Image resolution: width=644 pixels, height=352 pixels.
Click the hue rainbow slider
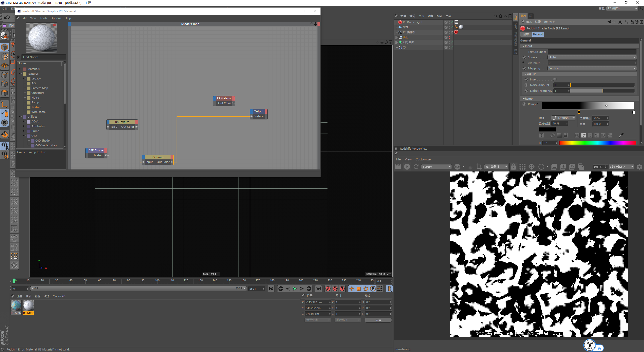(x=597, y=143)
